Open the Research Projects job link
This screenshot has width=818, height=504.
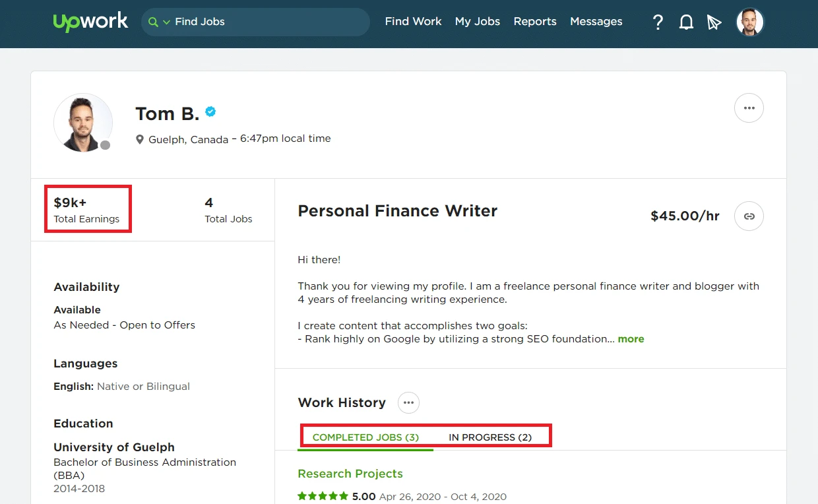(350, 474)
